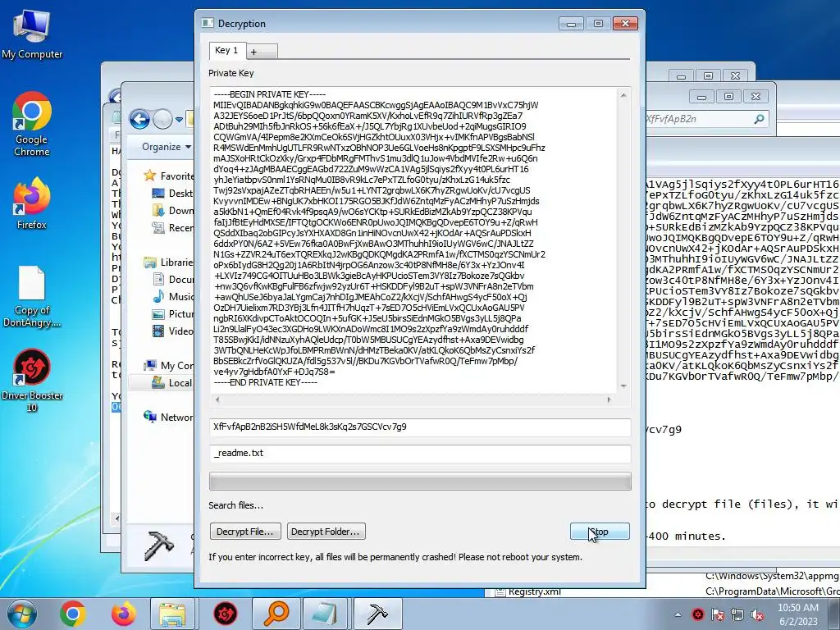The height and width of the screenshot is (630, 840).
Task: Stop the file search
Action: coord(600,532)
